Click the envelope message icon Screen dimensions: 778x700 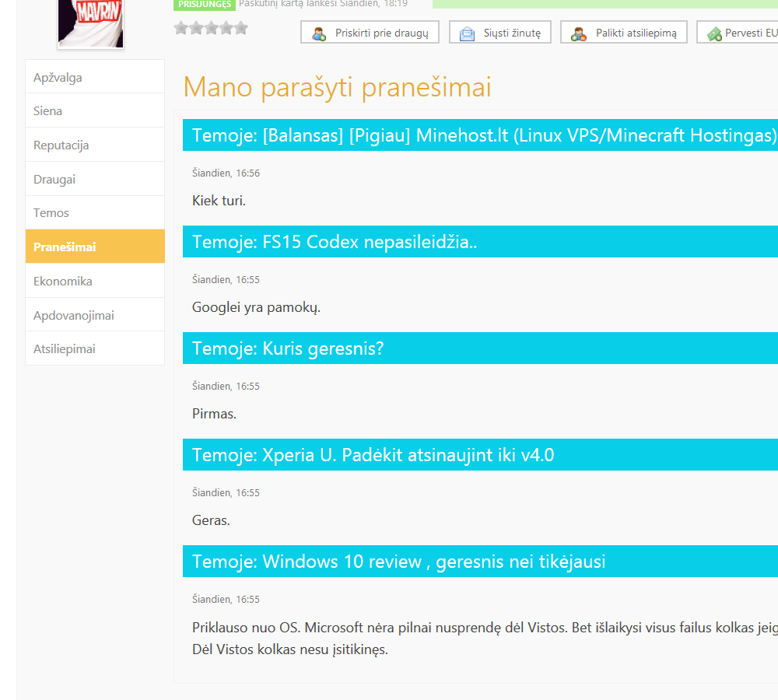(x=467, y=33)
